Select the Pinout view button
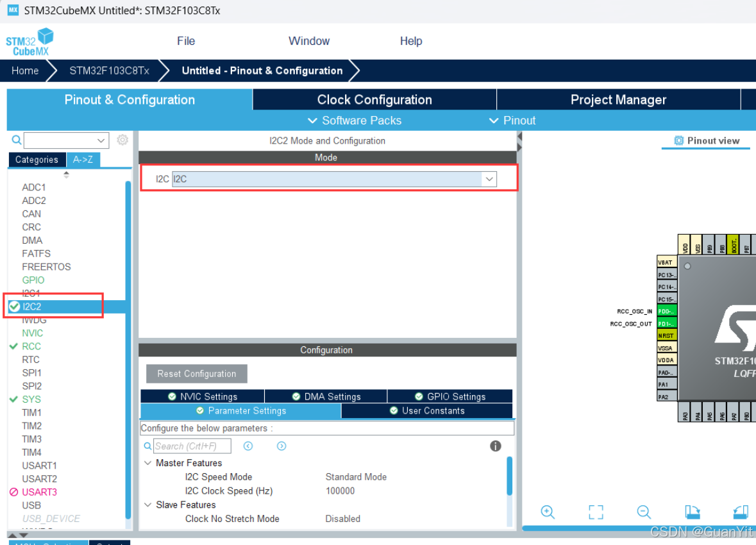 (x=707, y=141)
